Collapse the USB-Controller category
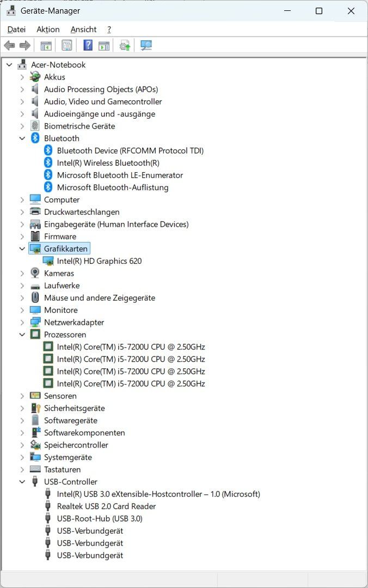368x588 pixels. click(22, 482)
